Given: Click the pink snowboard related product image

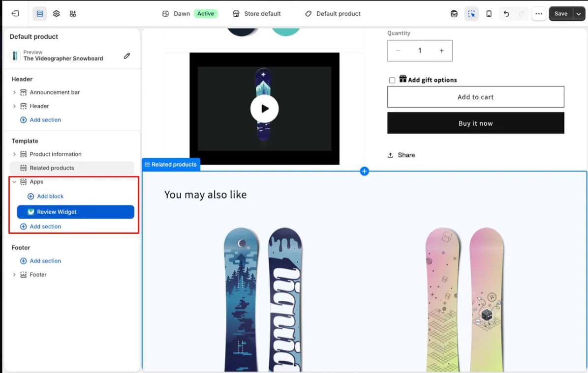Looking at the screenshot, I should [x=464, y=299].
